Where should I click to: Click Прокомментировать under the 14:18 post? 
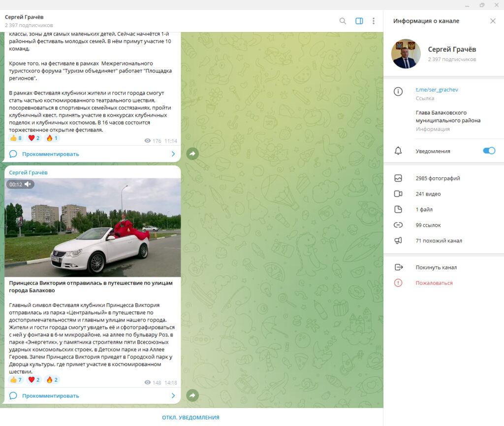[51, 396]
